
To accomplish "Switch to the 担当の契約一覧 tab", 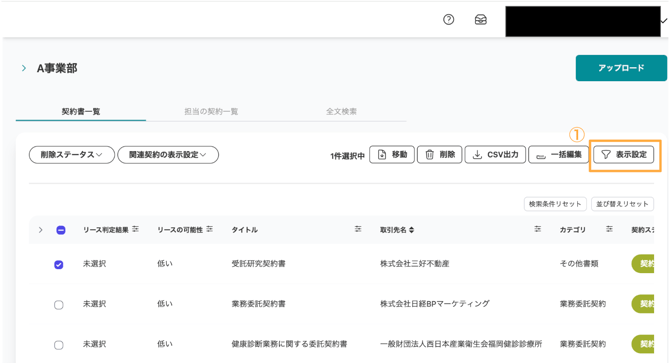I will click(x=211, y=111).
